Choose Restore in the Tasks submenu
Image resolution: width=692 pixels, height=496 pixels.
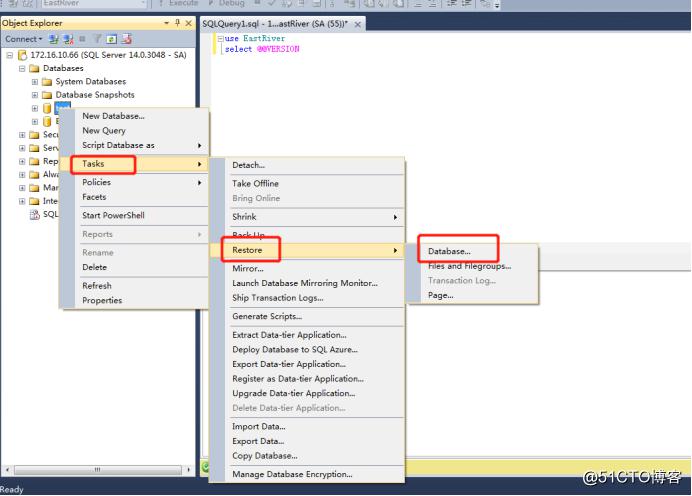pos(248,250)
